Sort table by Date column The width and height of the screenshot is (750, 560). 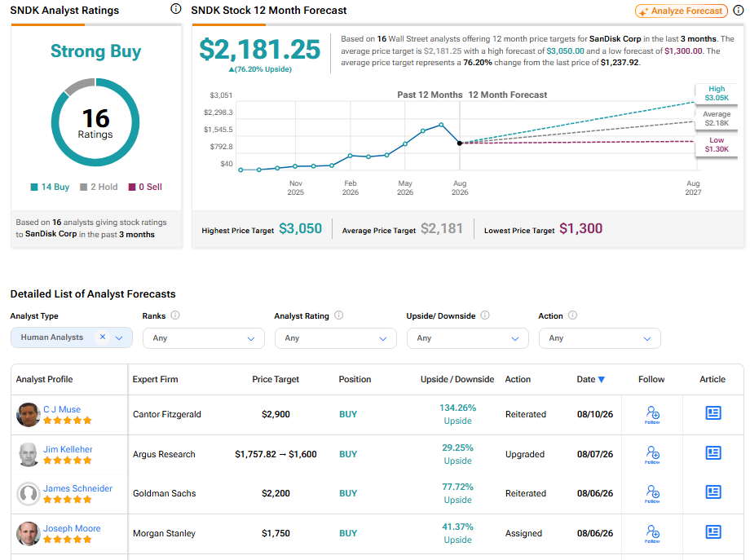pos(590,379)
